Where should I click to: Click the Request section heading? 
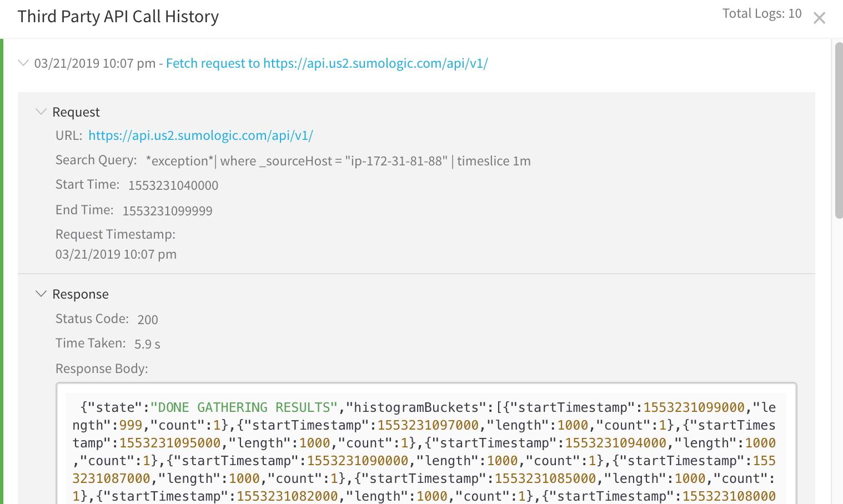click(76, 112)
